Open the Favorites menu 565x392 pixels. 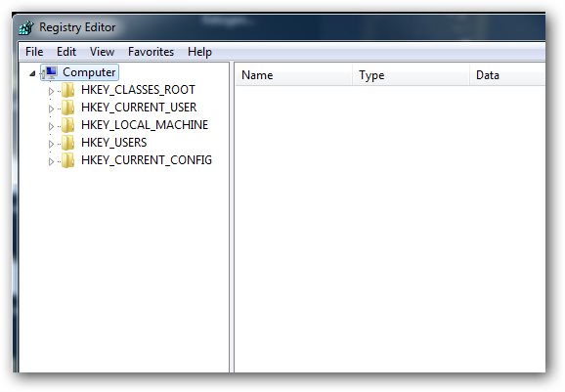point(151,52)
